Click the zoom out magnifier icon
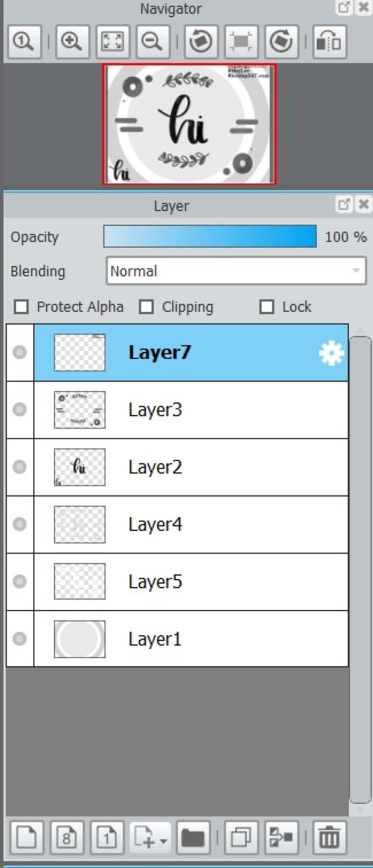The width and height of the screenshot is (373, 868). 152,41
